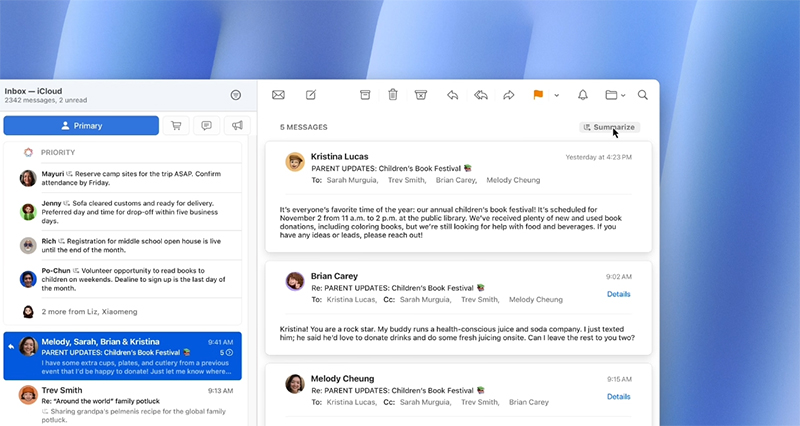Delete the message with trash icon
Viewport: 800px width, 426px height.
point(393,95)
